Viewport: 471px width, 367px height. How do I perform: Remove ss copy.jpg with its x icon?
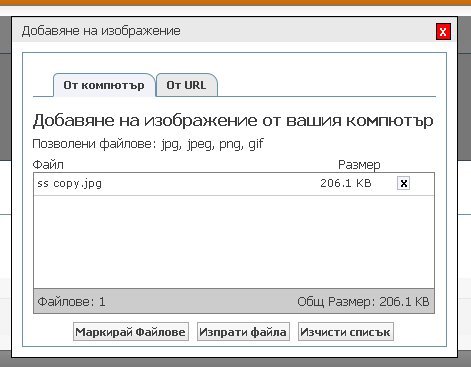click(403, 183)
